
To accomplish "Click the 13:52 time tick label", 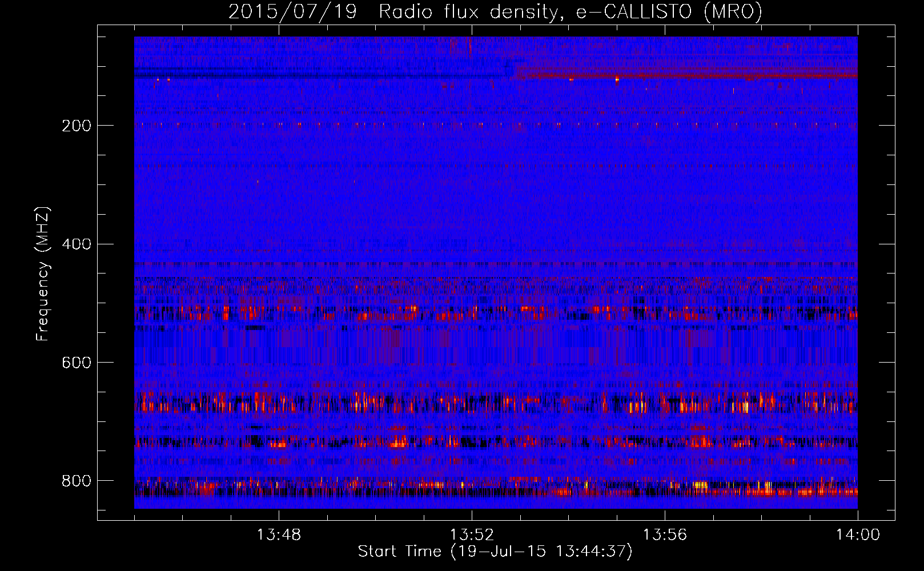I will (472, 535).
